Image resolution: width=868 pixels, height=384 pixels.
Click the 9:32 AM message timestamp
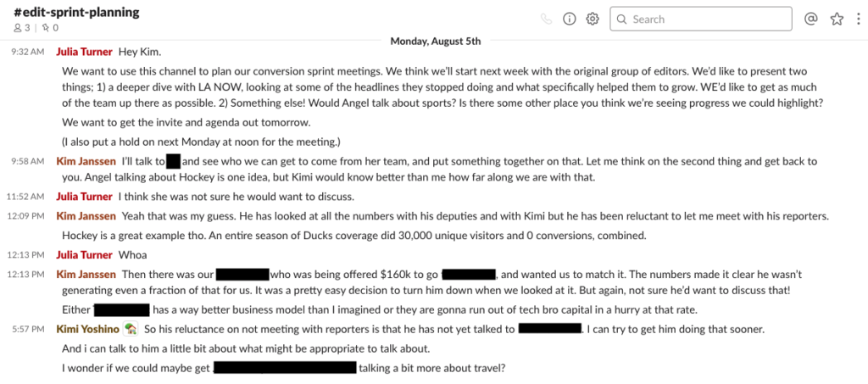pos(28,52)
